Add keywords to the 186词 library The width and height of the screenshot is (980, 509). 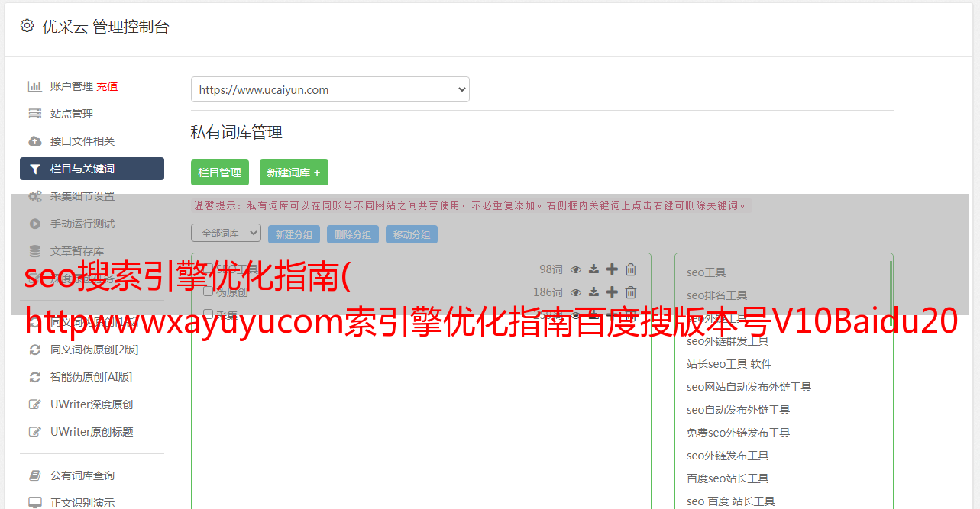click(x=612, y=292)
